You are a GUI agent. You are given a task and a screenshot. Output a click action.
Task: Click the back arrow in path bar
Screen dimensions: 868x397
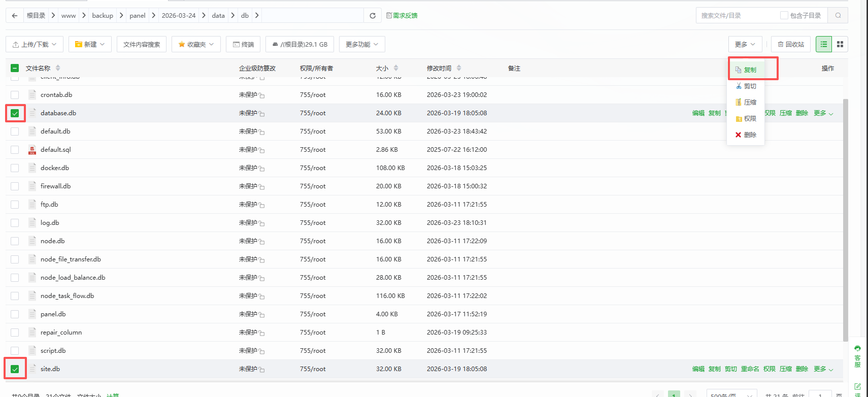click(x=15, y=16)
